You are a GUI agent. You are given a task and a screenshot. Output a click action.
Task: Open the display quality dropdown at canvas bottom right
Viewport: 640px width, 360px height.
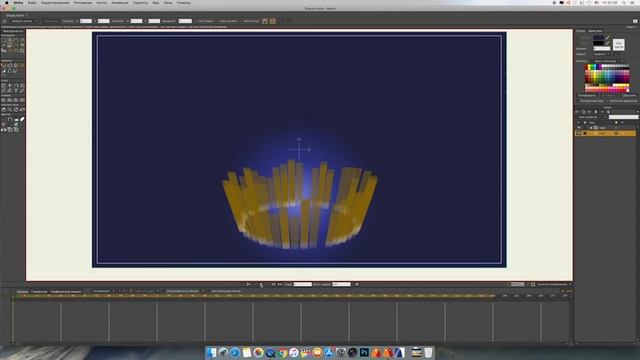tap(554, 284)
